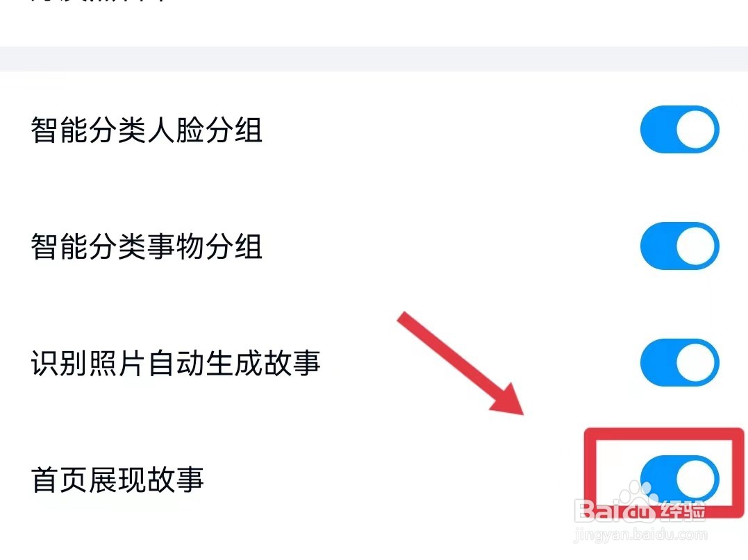Viewport: 748px width, 560px height.
Task: Tap the white knob of 自动生成故事 switch
Action: click(x=695, y=363)
